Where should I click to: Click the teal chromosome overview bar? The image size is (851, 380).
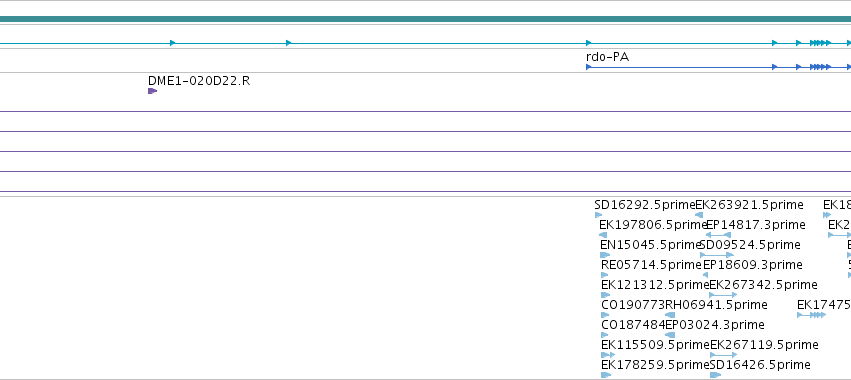426,20
